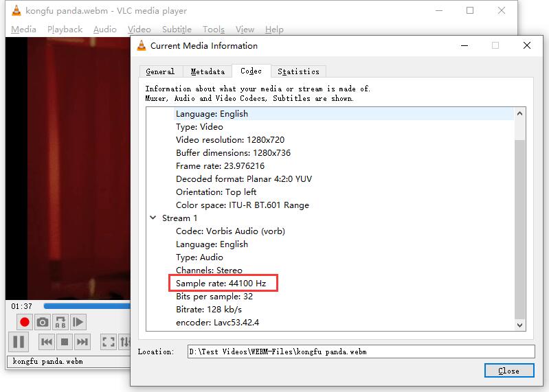Click the elapsed time 01:37 label

coord(22,306)
